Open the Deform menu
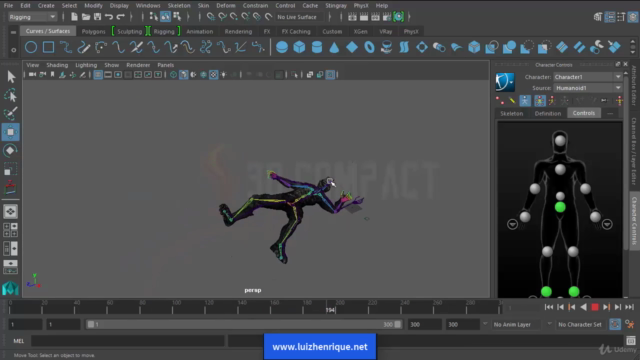Screen dimensions: 640x360 point(226,6)
